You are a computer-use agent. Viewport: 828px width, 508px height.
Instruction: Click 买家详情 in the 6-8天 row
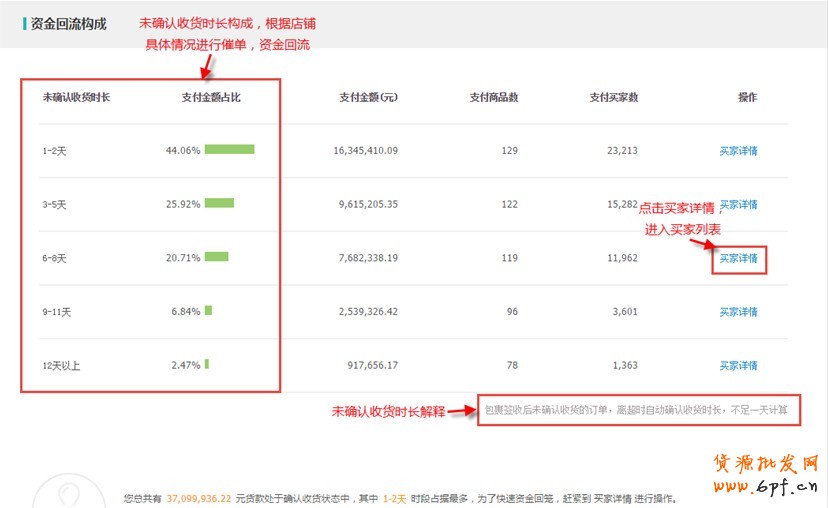pos(738,258)
